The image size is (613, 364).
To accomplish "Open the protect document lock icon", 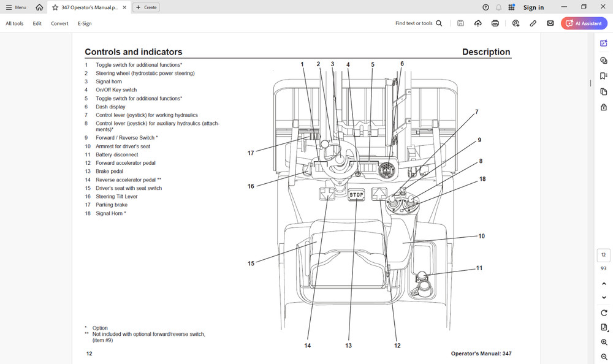I will (604, 107).
